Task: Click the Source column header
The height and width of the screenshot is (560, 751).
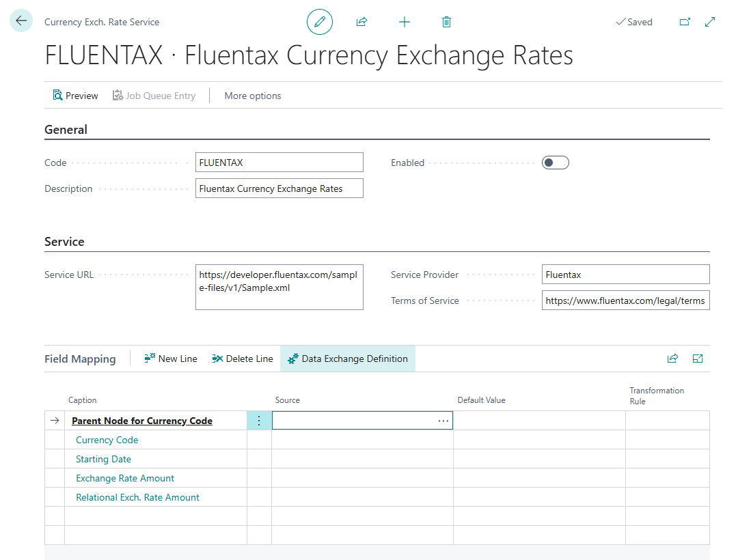Action: click(x=288, y=400)
